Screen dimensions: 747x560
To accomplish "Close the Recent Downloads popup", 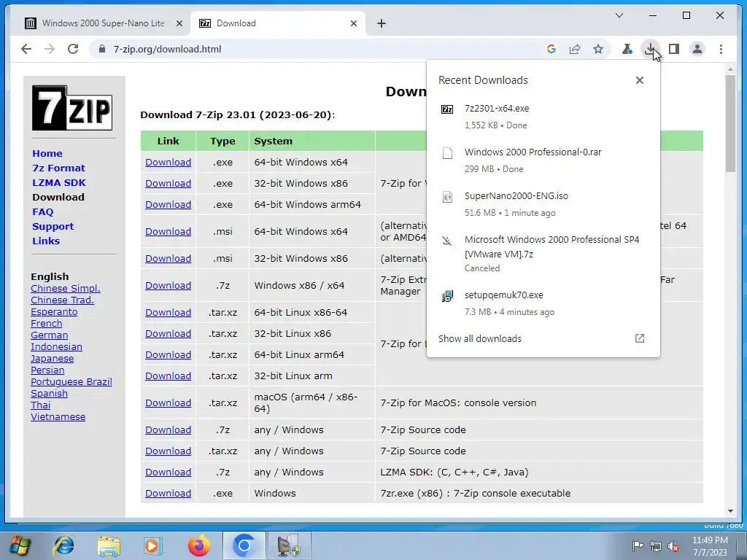I will pyautogui.click(x=639, y=80).
